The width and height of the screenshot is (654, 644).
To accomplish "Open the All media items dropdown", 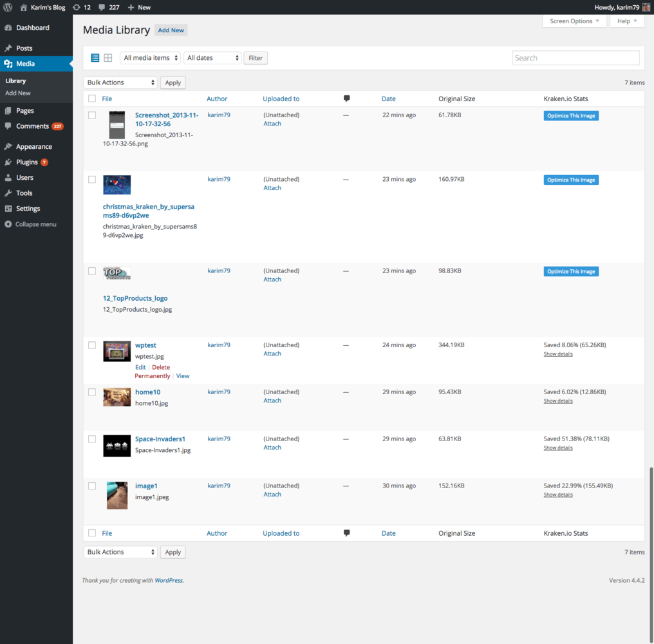I will pos(150,58).
